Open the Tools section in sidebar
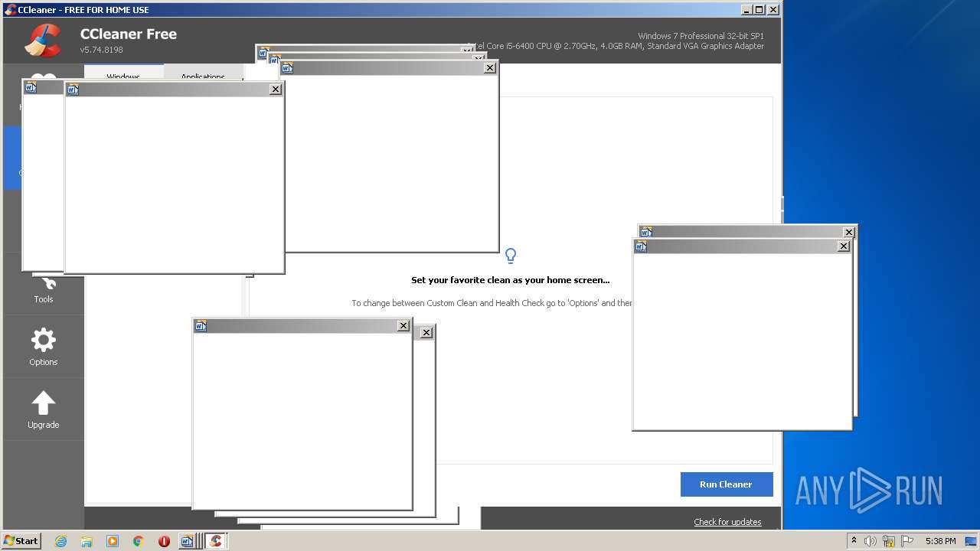The height and width of the screenshot is (551, 980). pos(44,290)
